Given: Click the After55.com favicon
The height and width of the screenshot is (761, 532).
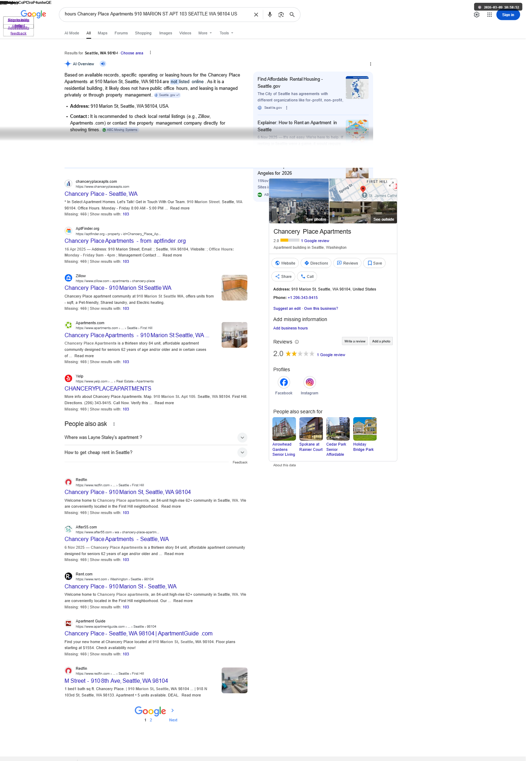Looking at the screenshot, I should pos(68,529).
